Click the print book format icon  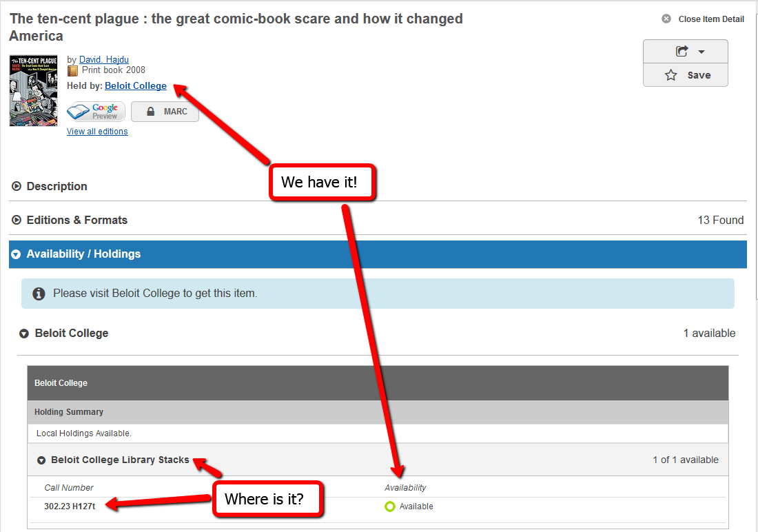coord(72,71)
